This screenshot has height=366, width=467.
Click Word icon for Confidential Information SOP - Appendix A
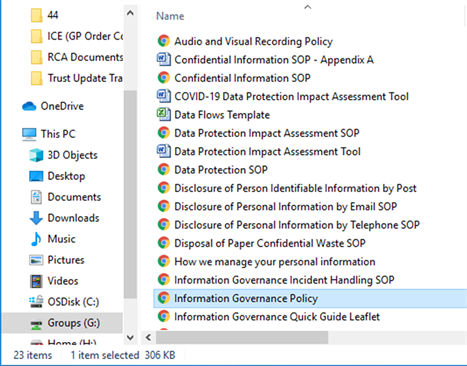[x=164, y=59]
